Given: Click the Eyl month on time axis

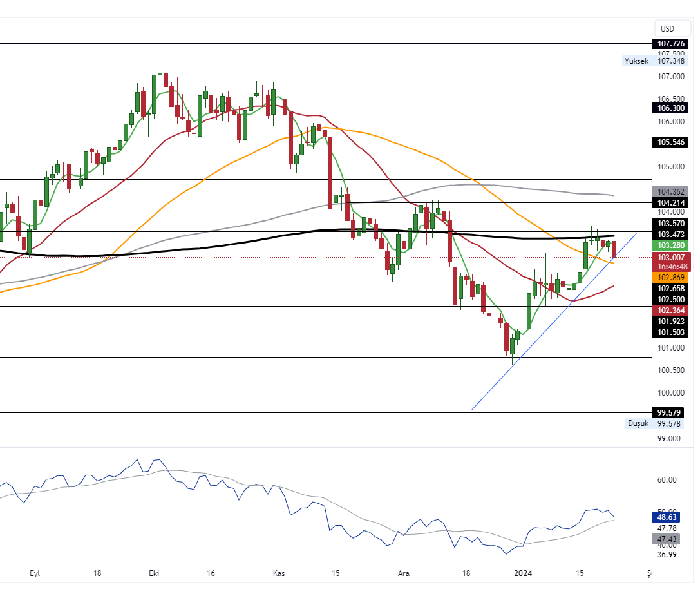Looking at the screenshot, I should pyautogui.click(x=35, y=573).
